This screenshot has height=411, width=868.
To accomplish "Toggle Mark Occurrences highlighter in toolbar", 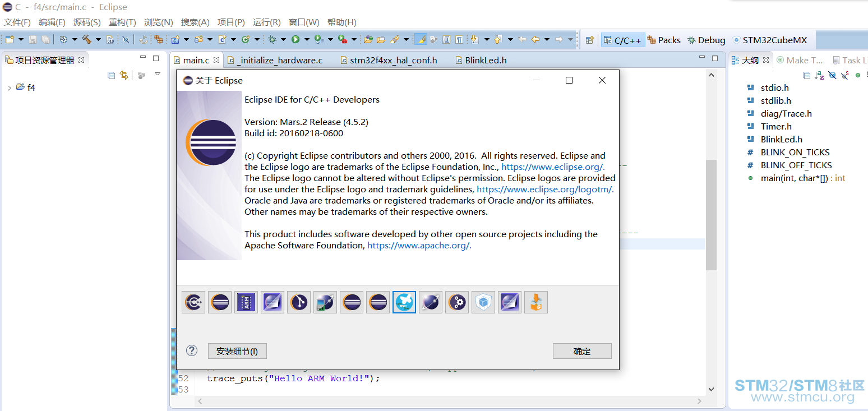I will click(421, 39).
